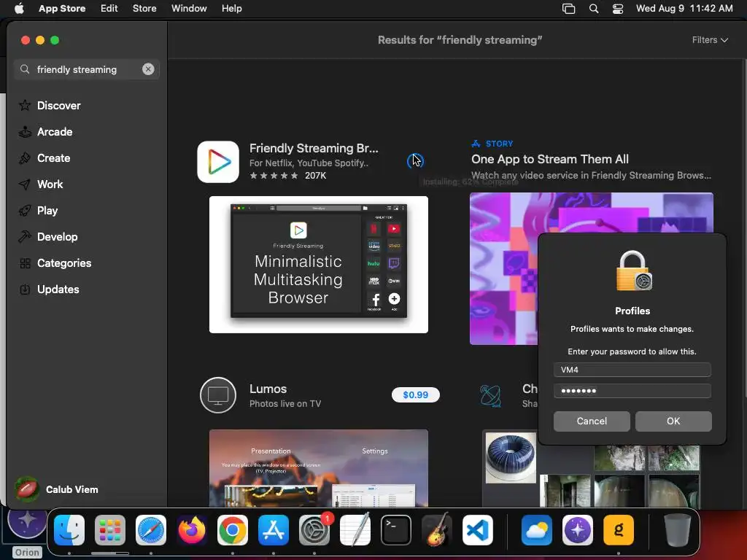Screen dimensions: 747x560
Task: Open the Window menu
Action: 189,9
